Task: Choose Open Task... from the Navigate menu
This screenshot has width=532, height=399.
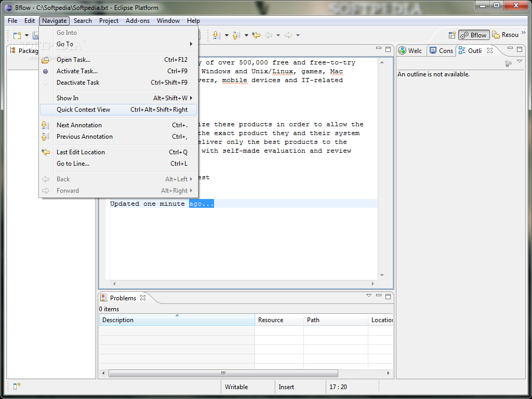Action: (118, 60)
